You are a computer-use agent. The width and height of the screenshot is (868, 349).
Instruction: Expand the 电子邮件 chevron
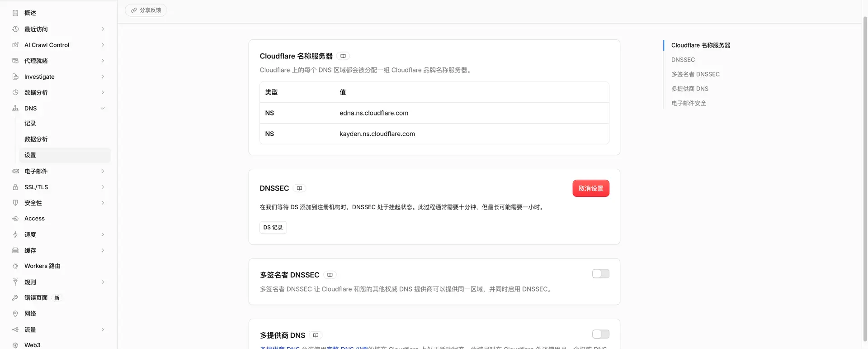point(103,171)
